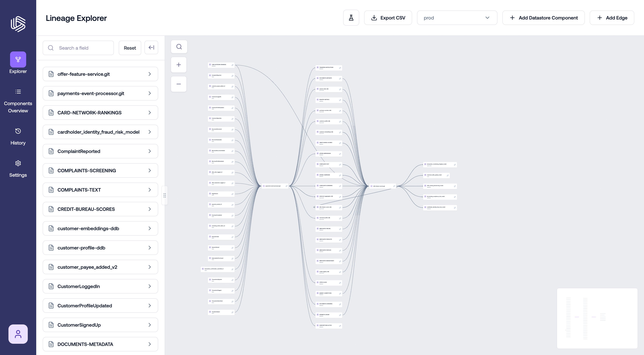Screen dimensions: 644x355
Task: Click the beaker experiment icon button
Action: [351, 18]
